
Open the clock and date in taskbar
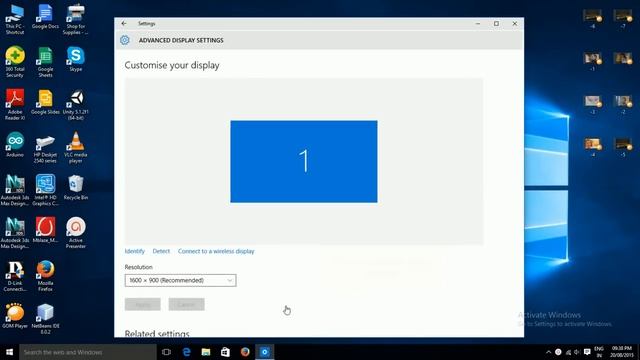tap(621, 352)
